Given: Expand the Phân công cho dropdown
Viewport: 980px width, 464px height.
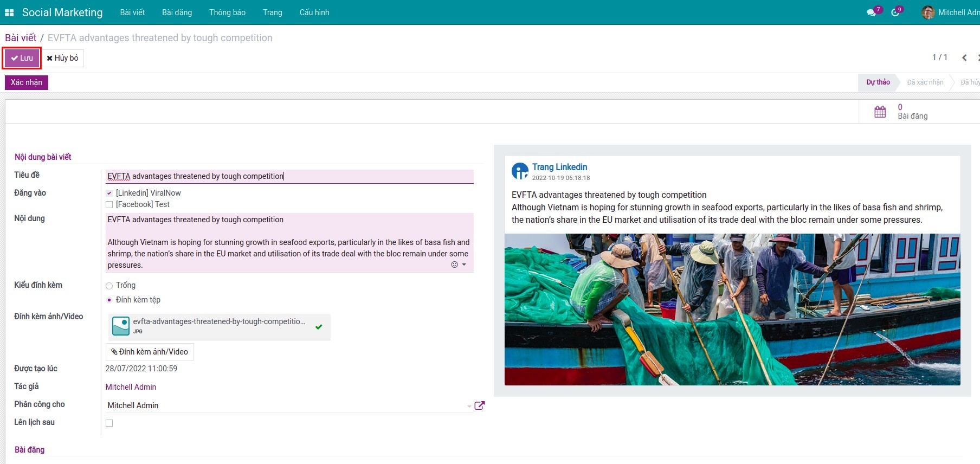Looking at the screenshot, I should [469, 406].
